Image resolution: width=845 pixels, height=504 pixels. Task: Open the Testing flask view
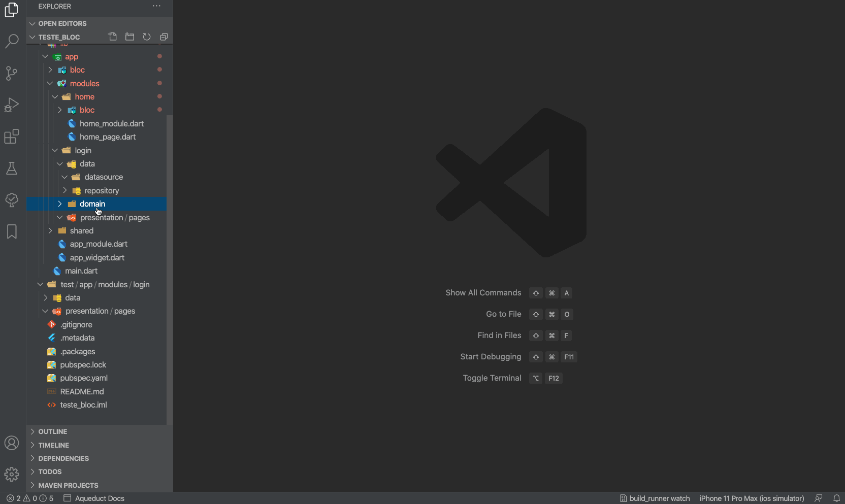coord(12,169)
